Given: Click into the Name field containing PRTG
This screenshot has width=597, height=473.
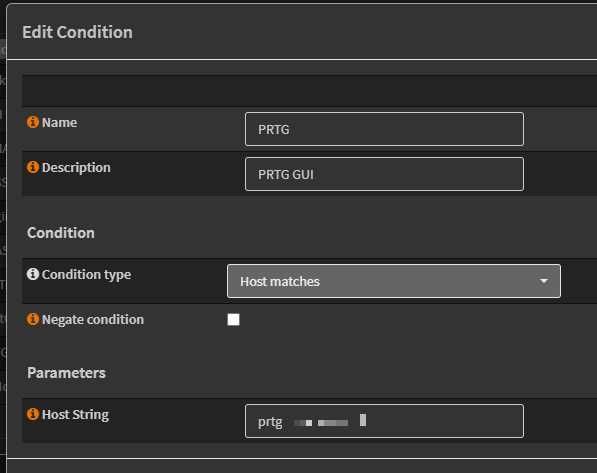Looking at the screenshot, I should pos(385,129).
